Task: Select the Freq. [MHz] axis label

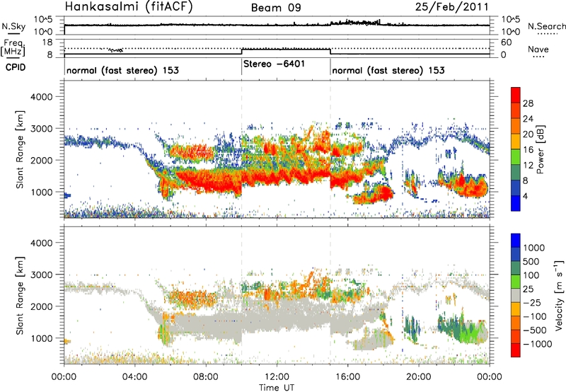Action: pyautogui.click(x=13, y=47)
